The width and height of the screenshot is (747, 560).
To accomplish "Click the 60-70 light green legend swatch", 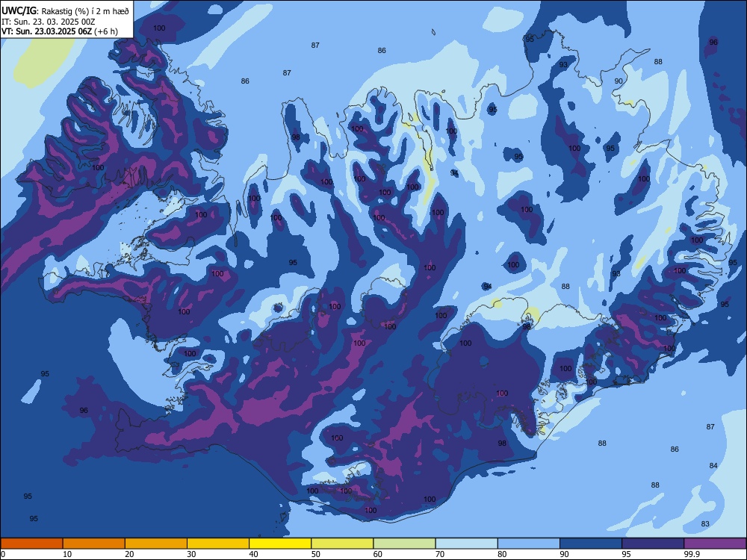I will click(x=404, y=544).
